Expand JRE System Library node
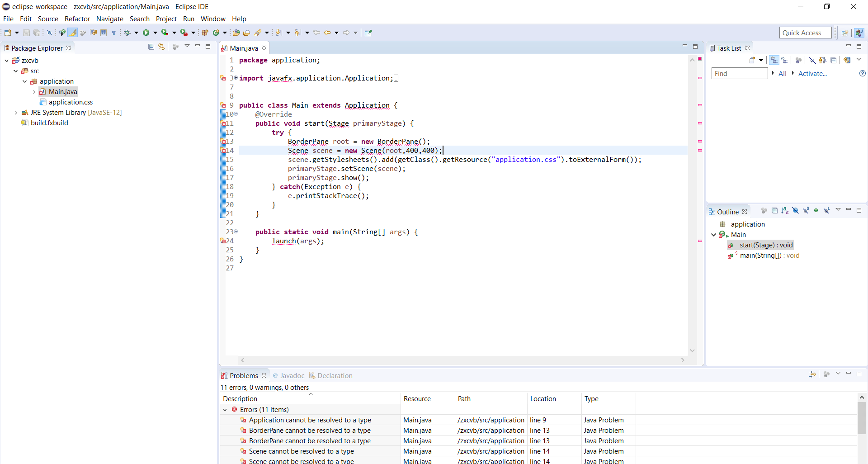The image size is (868, 464). [16, 113]
